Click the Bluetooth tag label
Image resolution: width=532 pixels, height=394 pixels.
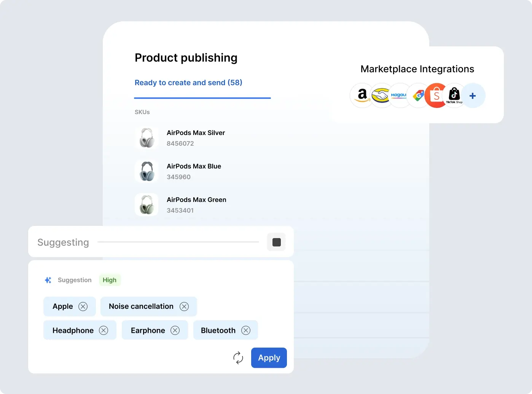pyautogui.click(x=218, y=330)
